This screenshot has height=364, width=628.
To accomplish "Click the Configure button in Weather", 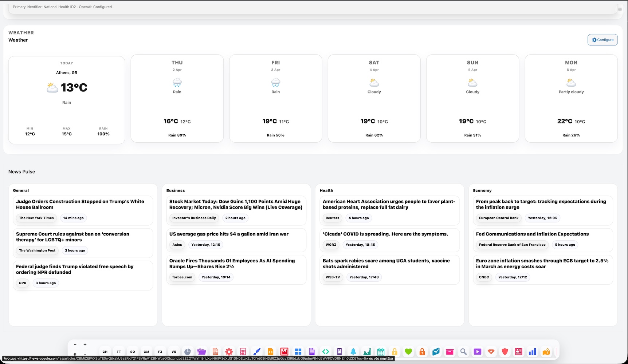I will (603, 40).
